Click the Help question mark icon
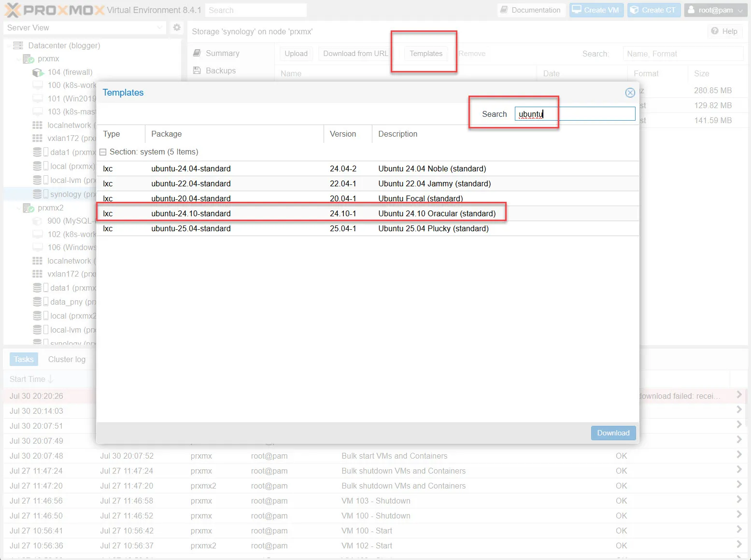 click(715, 31)
